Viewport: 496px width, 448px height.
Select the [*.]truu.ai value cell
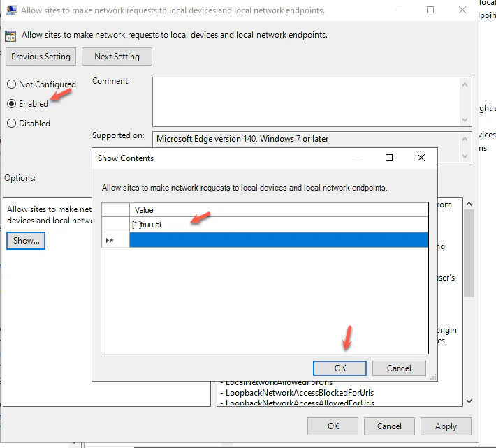pyautogui.click(x=278, y=225)
